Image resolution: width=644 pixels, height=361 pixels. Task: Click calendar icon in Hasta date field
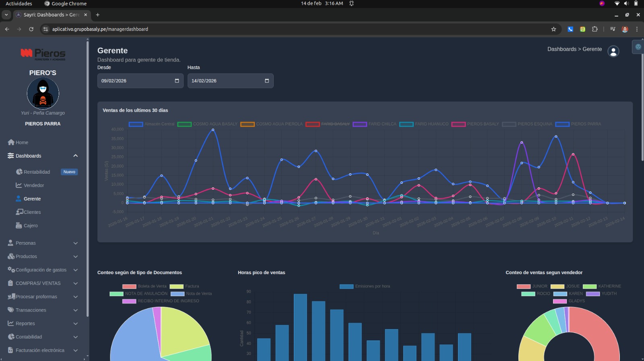(266, 81)
